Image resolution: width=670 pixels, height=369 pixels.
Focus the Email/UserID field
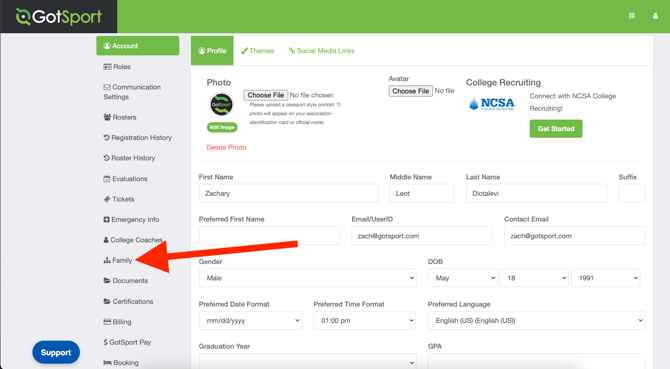pyautogui.click(x=422, y=236)
